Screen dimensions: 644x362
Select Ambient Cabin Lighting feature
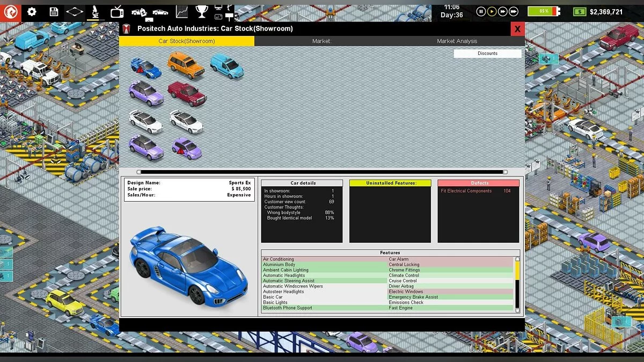click(x=325, y=270)
